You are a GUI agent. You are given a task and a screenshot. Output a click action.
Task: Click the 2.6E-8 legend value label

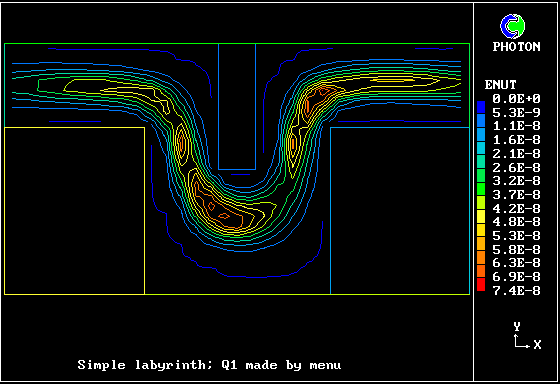click(x=516, y=167)
